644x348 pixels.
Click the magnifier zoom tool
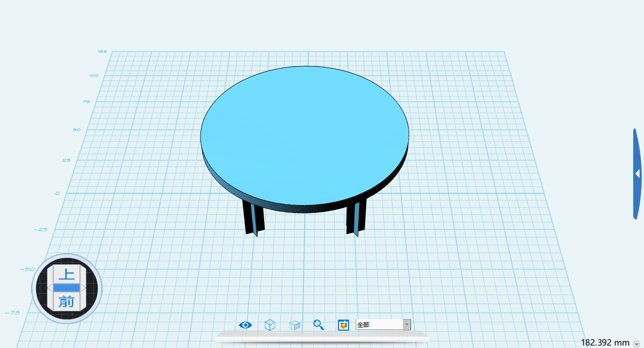tap(319, 325)
